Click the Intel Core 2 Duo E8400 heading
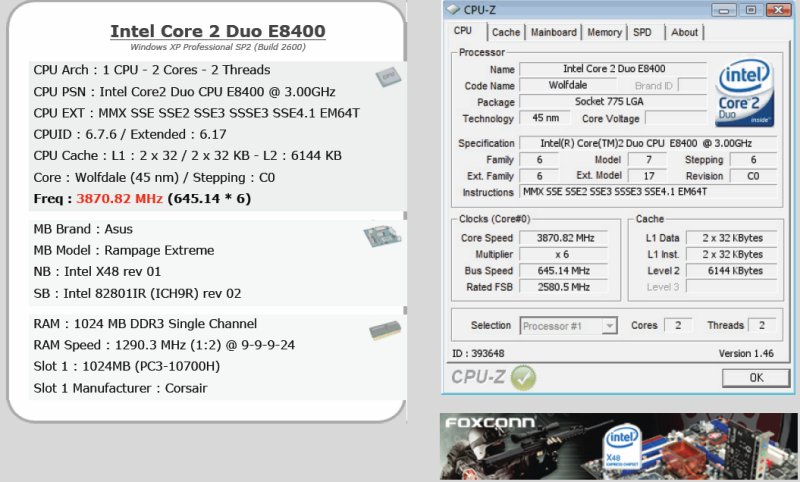This screenshot has width=800, height=482. pos(218,31)
